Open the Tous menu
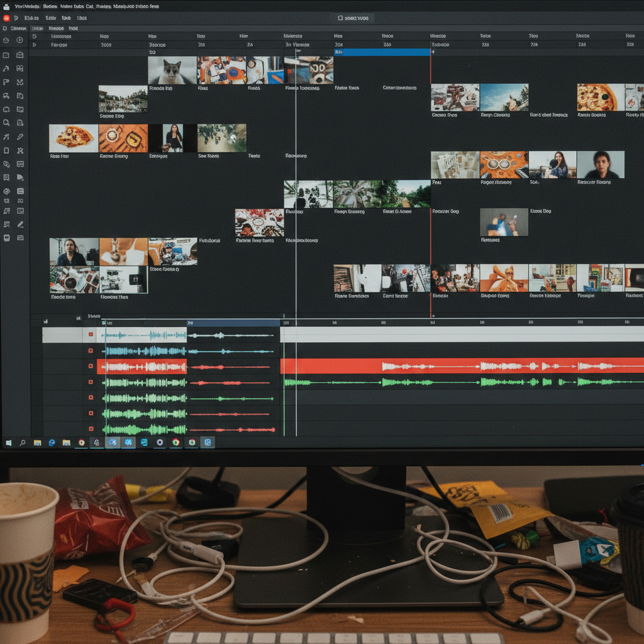The height and width of the screenshot is (644, 644). [x=66, y=18]
